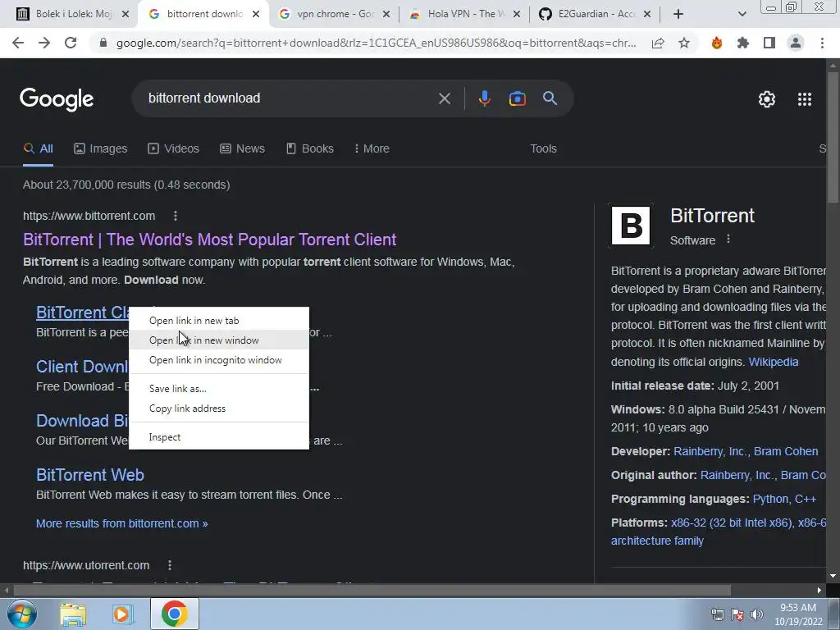The image size is (840, 630).
Task: Bookmark this page with the star
Action: click(684, 43)
